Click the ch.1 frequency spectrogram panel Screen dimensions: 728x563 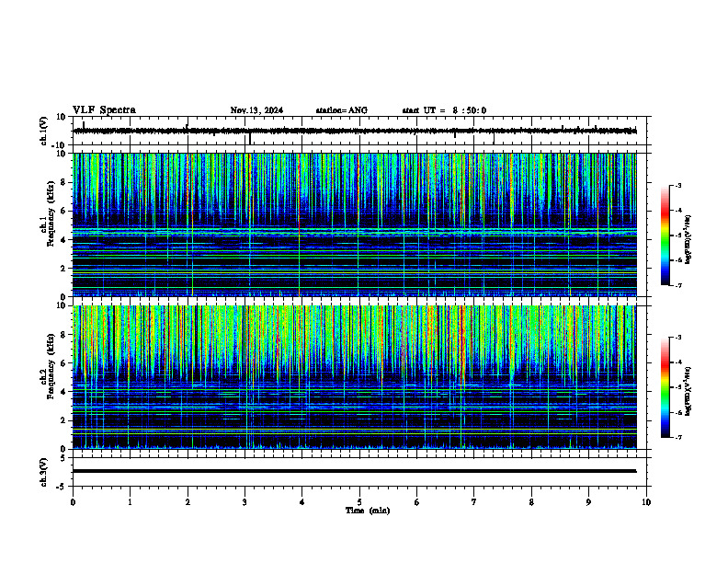pyautogui.click(x=355, y=224)
